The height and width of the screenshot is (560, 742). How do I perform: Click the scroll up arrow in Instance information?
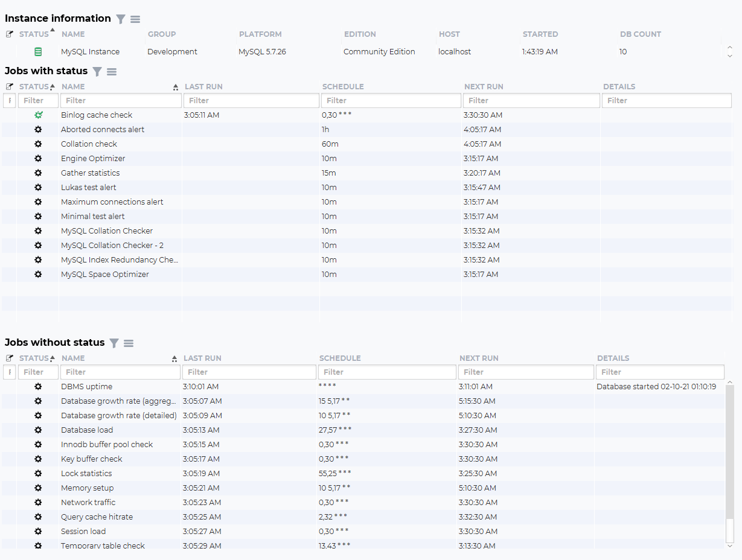click(x=730, y=48)
